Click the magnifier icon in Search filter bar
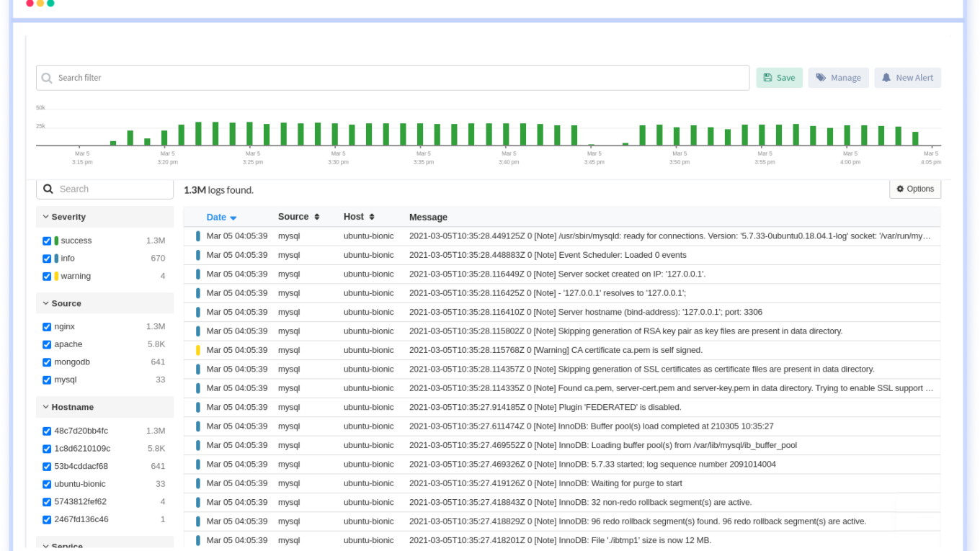 tap(47, 78)
